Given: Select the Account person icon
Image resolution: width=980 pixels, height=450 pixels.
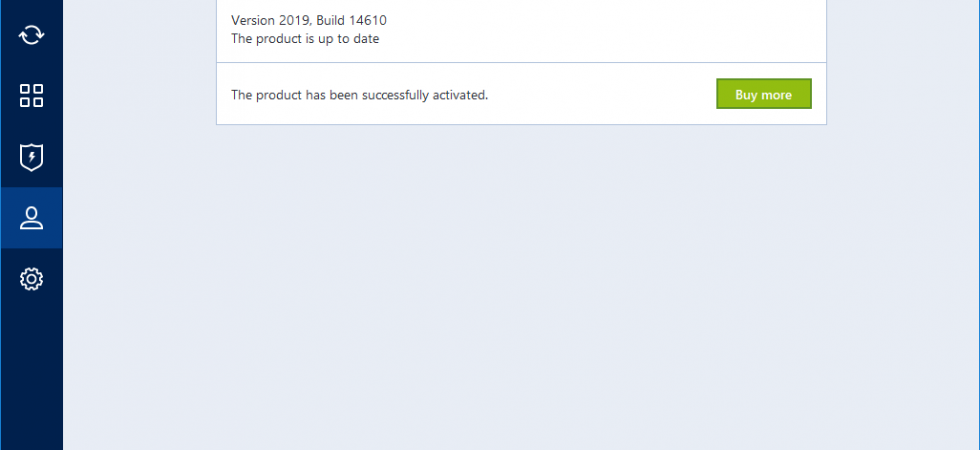Looking at the screenshot, I should click(31, 218).
